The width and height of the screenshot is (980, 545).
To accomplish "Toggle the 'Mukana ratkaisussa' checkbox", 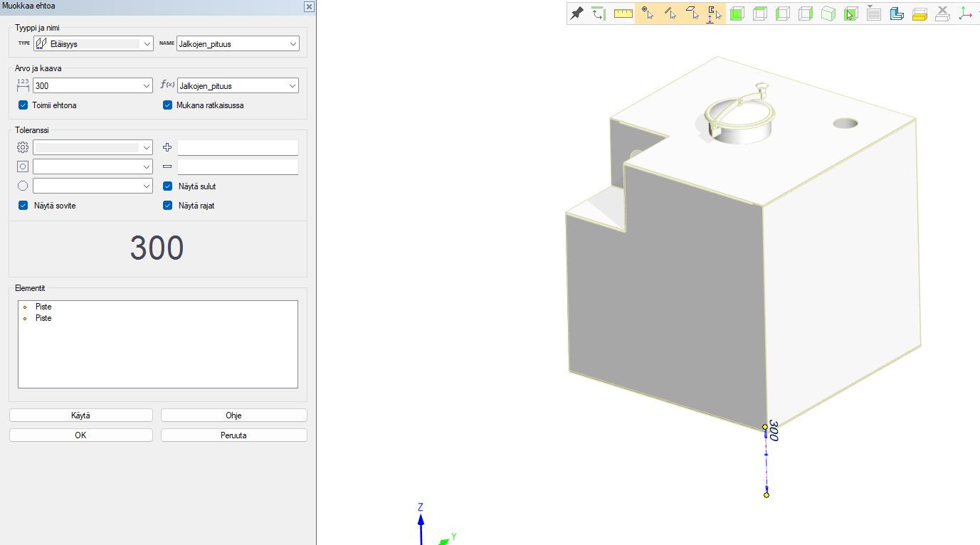I will tap(168, 105).
